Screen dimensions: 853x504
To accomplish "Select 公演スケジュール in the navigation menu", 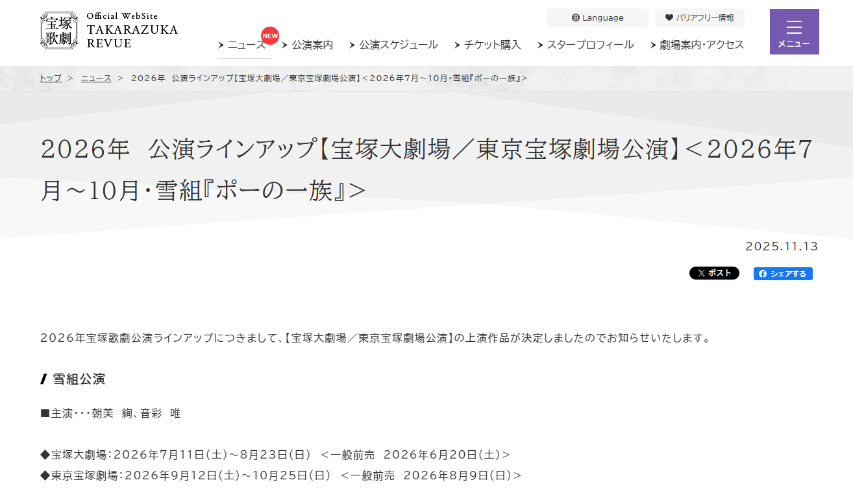I will [x=397, y=45].
